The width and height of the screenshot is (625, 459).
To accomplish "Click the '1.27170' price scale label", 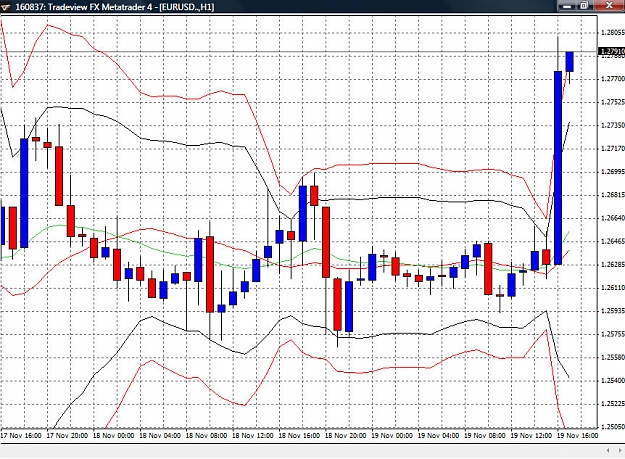I will [x=613, y=149].
